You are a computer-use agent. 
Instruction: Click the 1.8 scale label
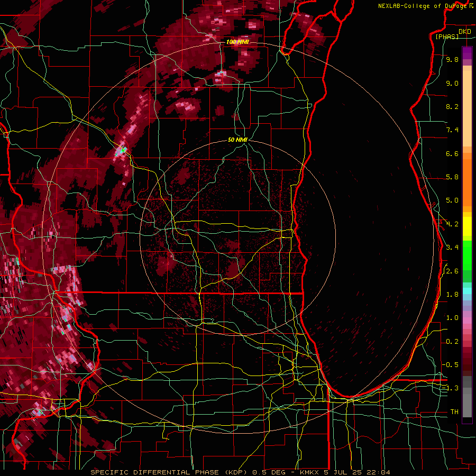click(452, 295)
